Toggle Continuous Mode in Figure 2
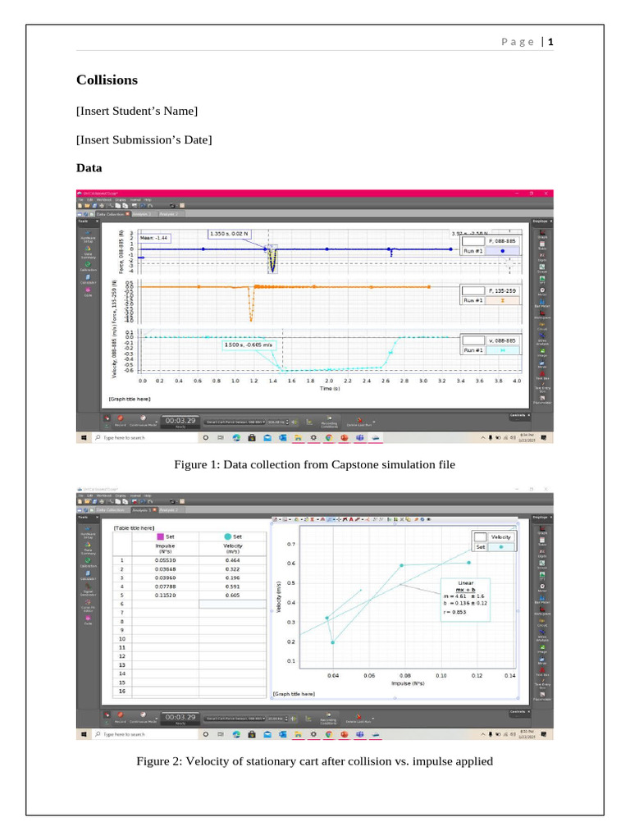This screenshot has width=630, height=840. tap(143, 716)
